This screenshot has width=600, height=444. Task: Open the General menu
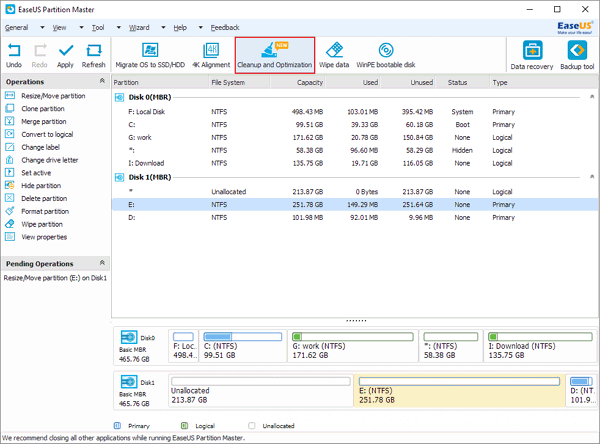coord(16,28)
